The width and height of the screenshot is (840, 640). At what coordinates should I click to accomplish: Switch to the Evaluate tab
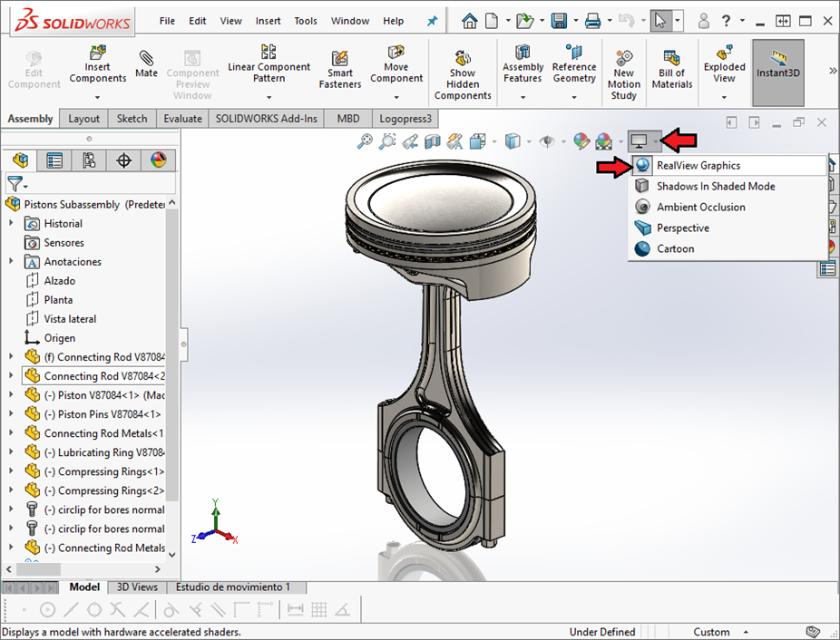[182, 119]
